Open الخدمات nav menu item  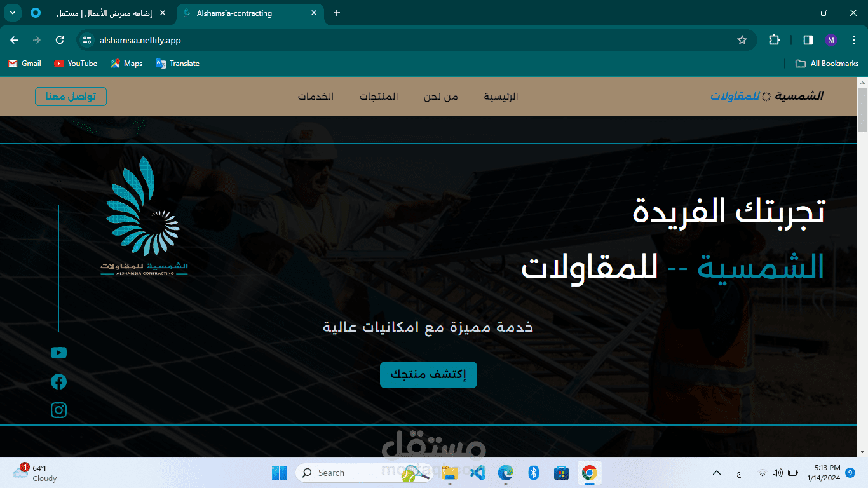pos(316,97)
